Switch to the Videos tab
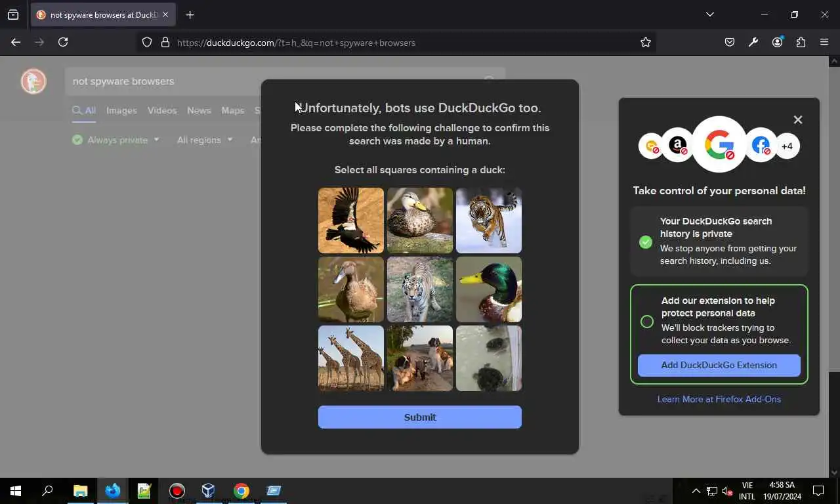Viewport: 840px width, 504px height. pyautogui.click(x=162, y=111)
